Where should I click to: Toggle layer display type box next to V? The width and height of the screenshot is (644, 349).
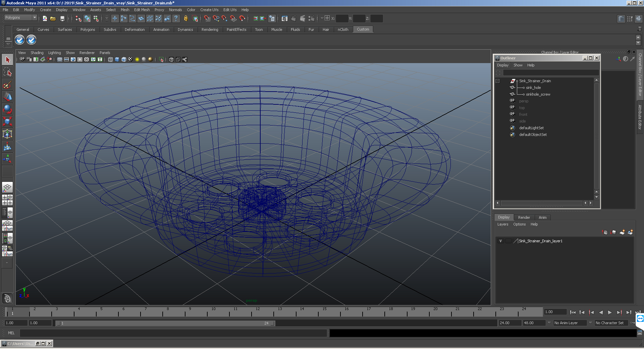pyautogui.click(x=508, y=241)
